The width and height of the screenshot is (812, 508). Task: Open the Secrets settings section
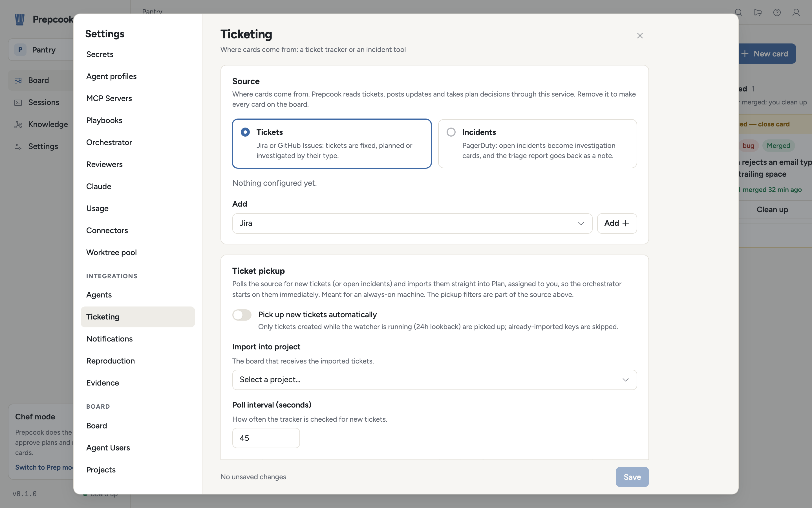pyautogui.click(x=138, y=54)
